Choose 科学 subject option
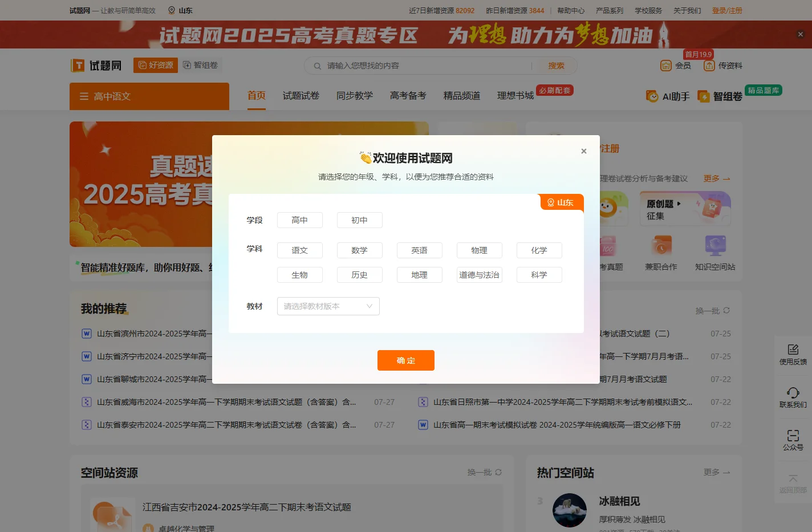The image size is (812, 532). pyautogui.click(x=539, y=275)
